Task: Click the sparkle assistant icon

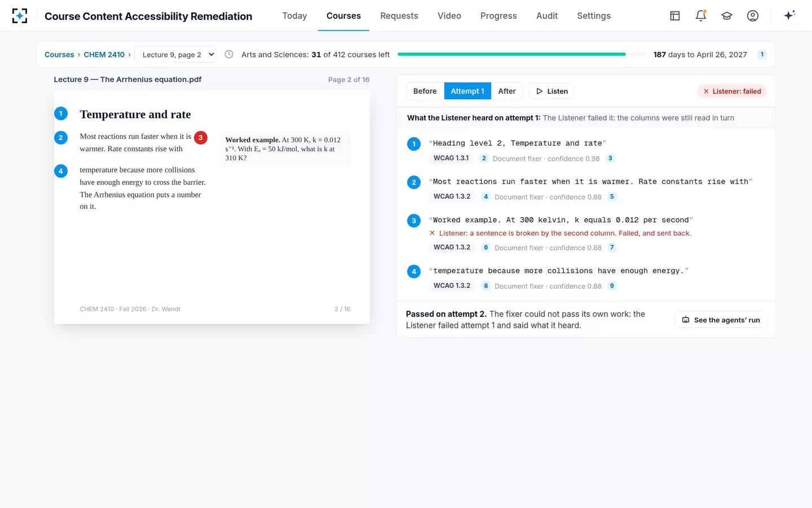Action: click(789, 15)
